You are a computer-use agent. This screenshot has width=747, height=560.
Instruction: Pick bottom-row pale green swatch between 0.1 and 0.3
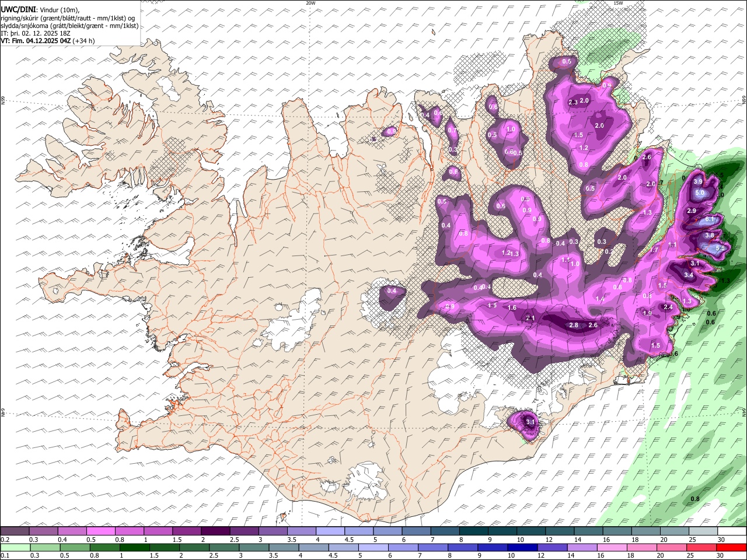(x=15, y=547)
